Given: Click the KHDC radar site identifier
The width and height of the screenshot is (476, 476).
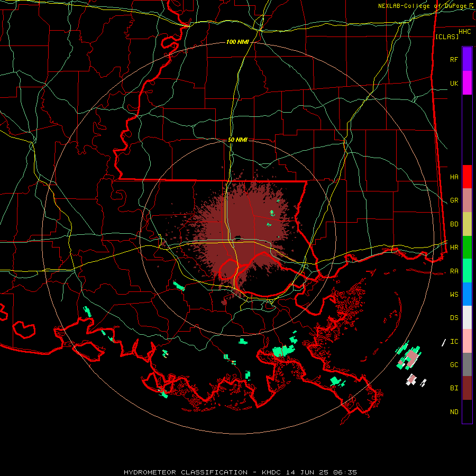Looking at the screenshot, I should point(272,472).
